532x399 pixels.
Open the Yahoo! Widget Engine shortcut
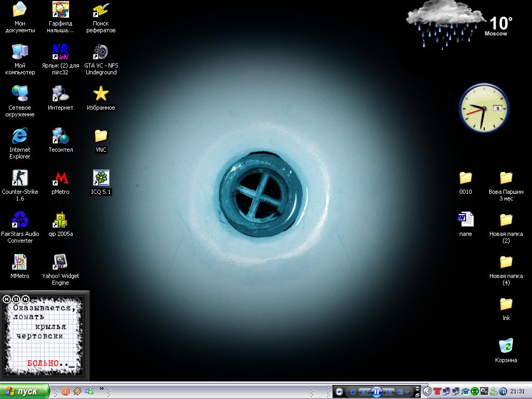point(61,262)
